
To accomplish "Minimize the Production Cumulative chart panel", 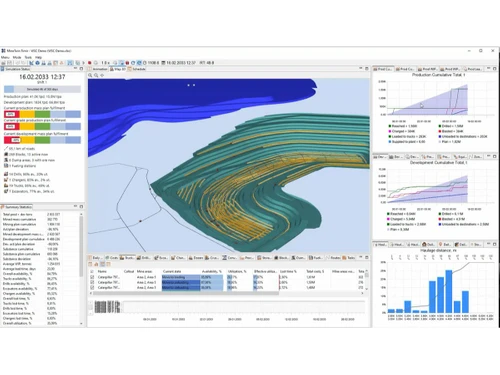I will pos(489,69).
